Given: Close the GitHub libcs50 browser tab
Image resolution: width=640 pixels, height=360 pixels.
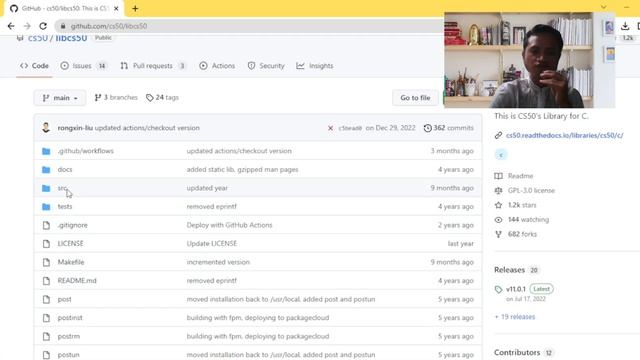Looking at the screenshot, I should tap(116, 9).
